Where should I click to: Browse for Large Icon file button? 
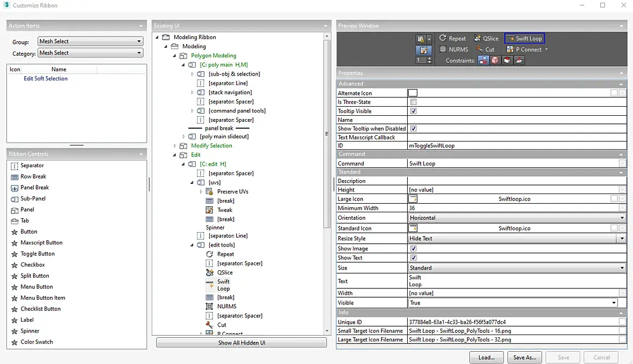pos(614,199)
